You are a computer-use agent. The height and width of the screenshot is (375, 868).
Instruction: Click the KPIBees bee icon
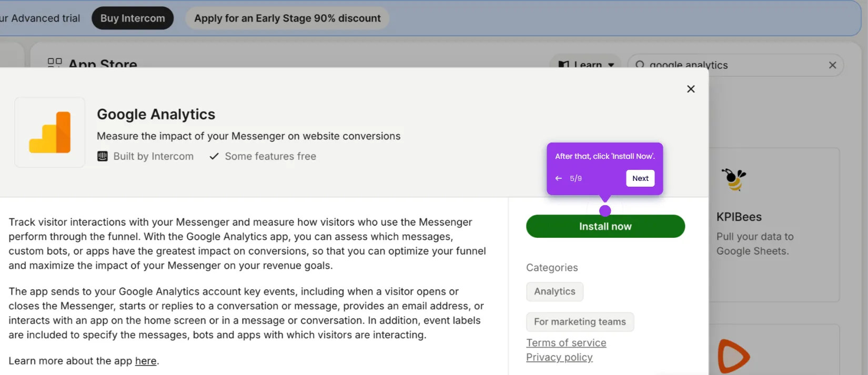(x=734, y=179)
